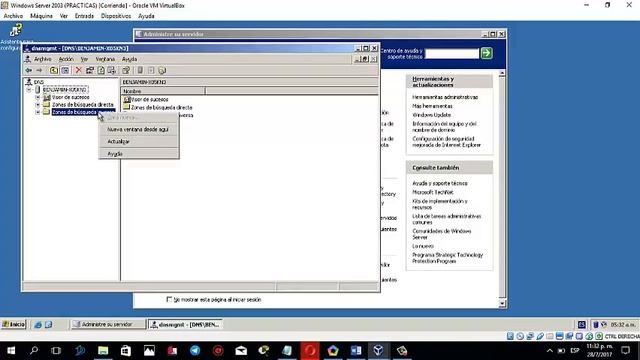The height and width of the screenshot is (360, 640).
Task: Open VirtualBox Máquina menu
Action: pos(41,16)
